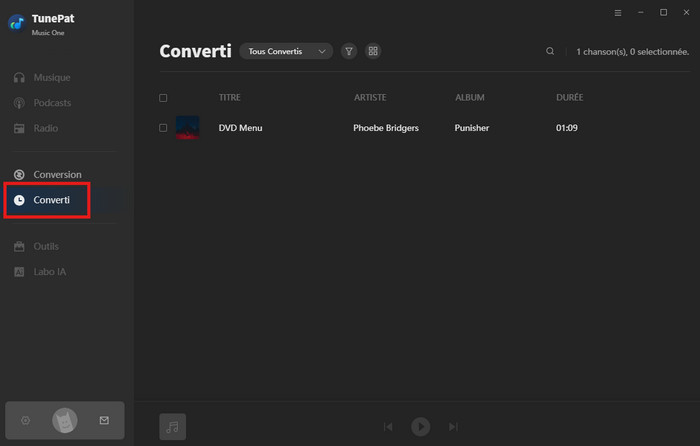Open the Podcasts section

point(52,103)
